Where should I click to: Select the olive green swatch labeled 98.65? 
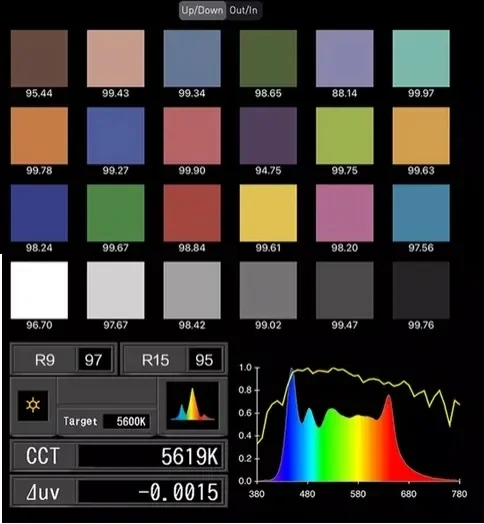(x=268, y=58)
